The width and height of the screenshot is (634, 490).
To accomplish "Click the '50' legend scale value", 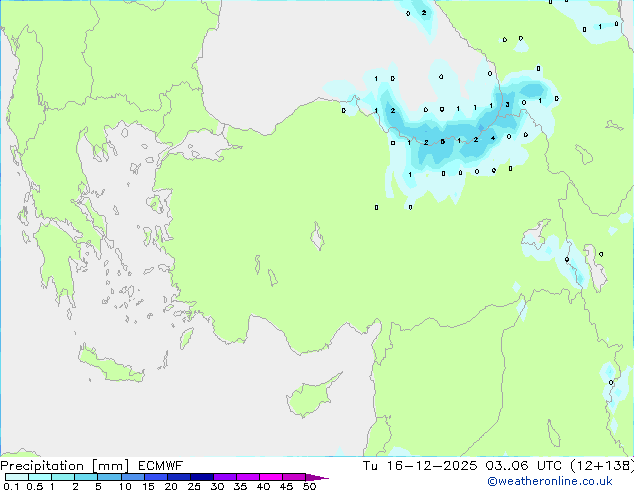I will [309, 486].
